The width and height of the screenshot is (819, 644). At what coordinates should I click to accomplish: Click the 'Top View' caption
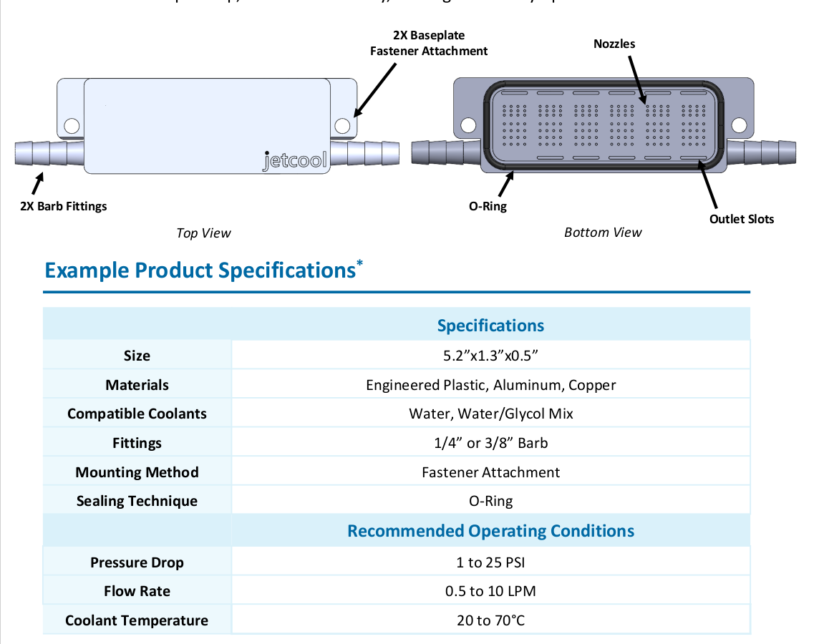[203, 233]
